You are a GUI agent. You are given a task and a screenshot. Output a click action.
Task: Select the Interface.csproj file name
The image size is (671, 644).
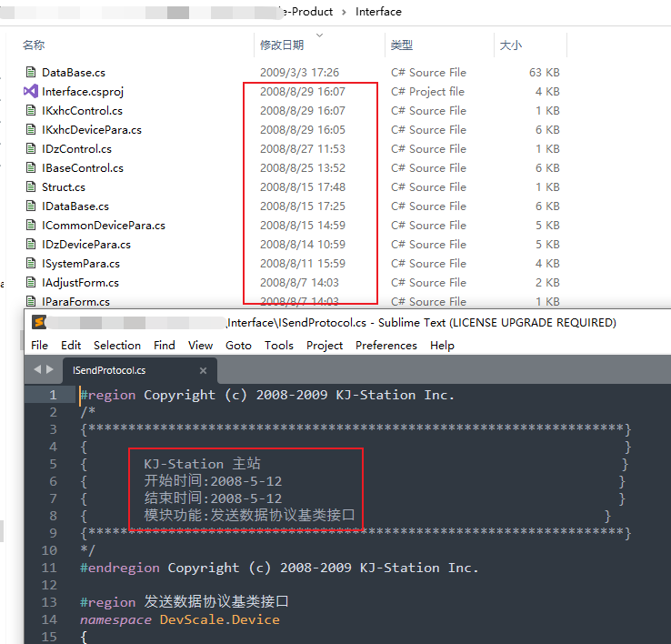pyautogui.click(x=83, y=92)
